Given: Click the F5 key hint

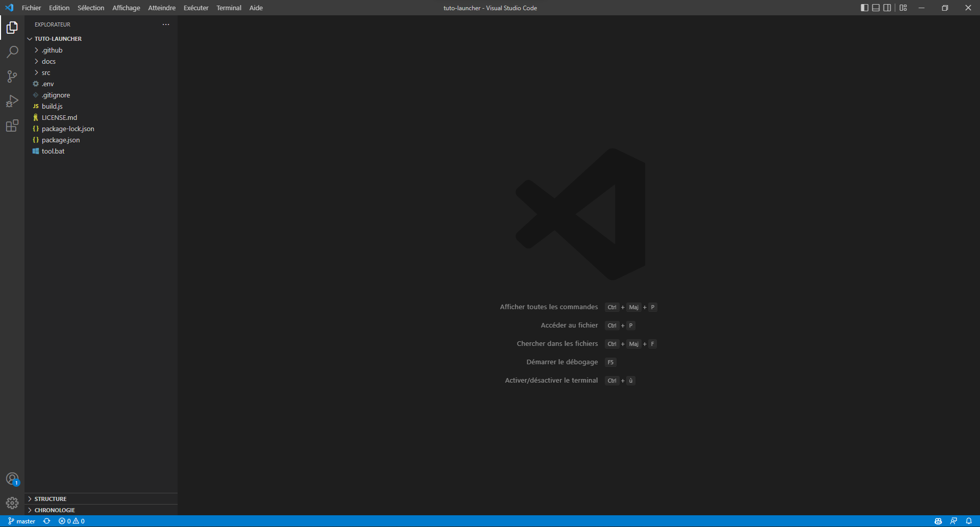Looking at the screenshot, I should pos(610,362).
